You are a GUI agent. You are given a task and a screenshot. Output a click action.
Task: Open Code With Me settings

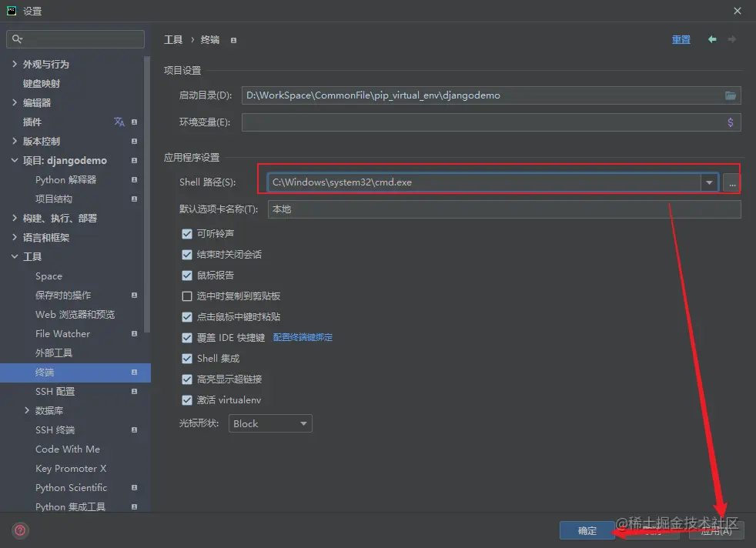click(x=68, y=449)
